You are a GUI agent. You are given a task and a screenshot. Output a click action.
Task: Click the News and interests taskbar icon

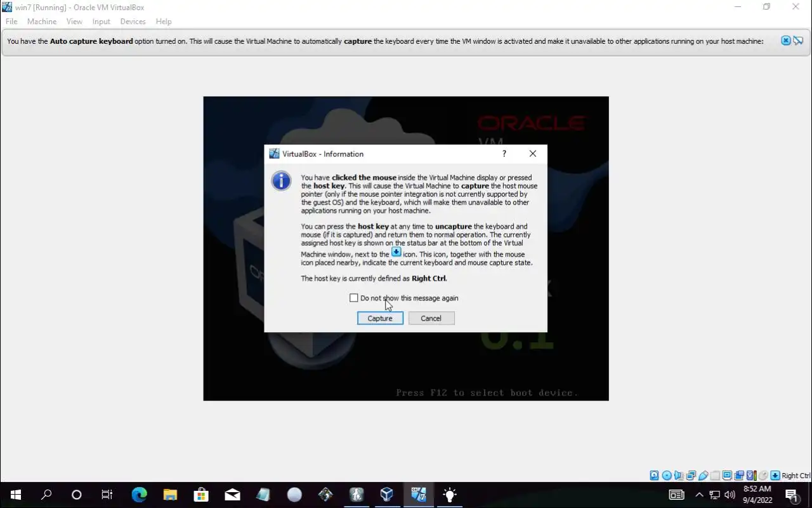point(677,495)
